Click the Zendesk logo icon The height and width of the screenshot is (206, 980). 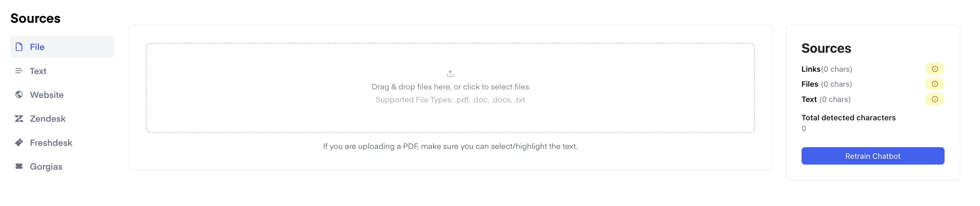(19, 119)
